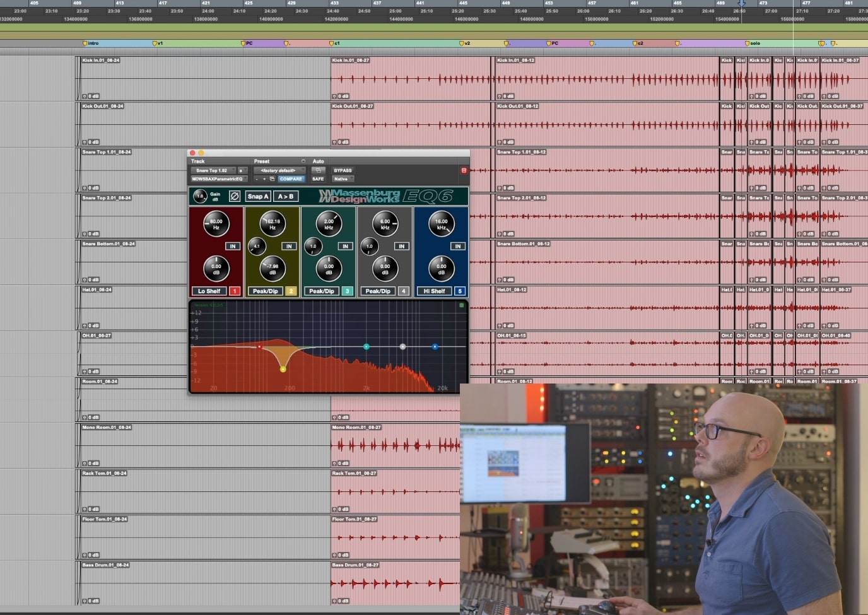Open the MDW5BAXParametricEQ plug-in selector
This screenshot has width=868, height=615.
click(x=219, y=179)
